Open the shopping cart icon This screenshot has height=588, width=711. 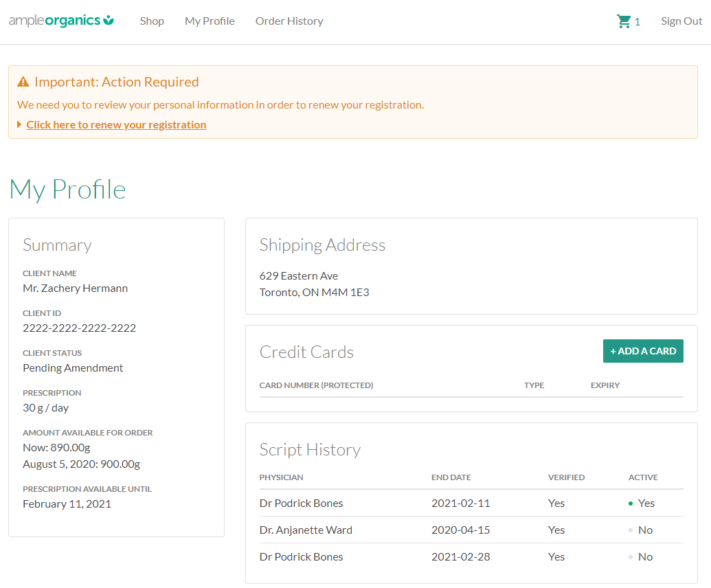624,21
